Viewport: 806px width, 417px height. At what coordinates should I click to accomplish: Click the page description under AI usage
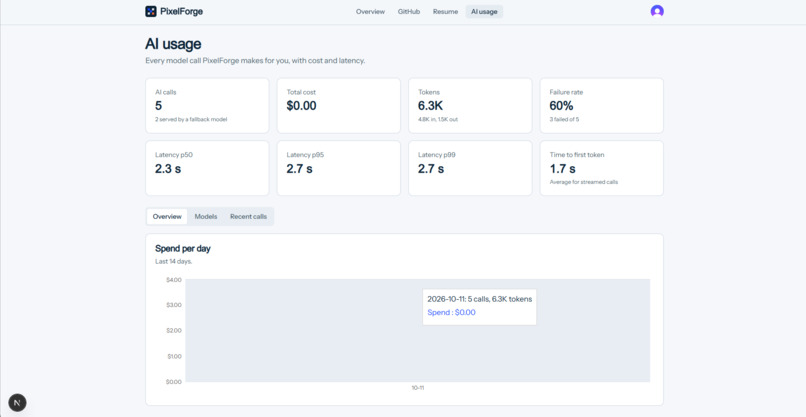(x=255, y=61)
